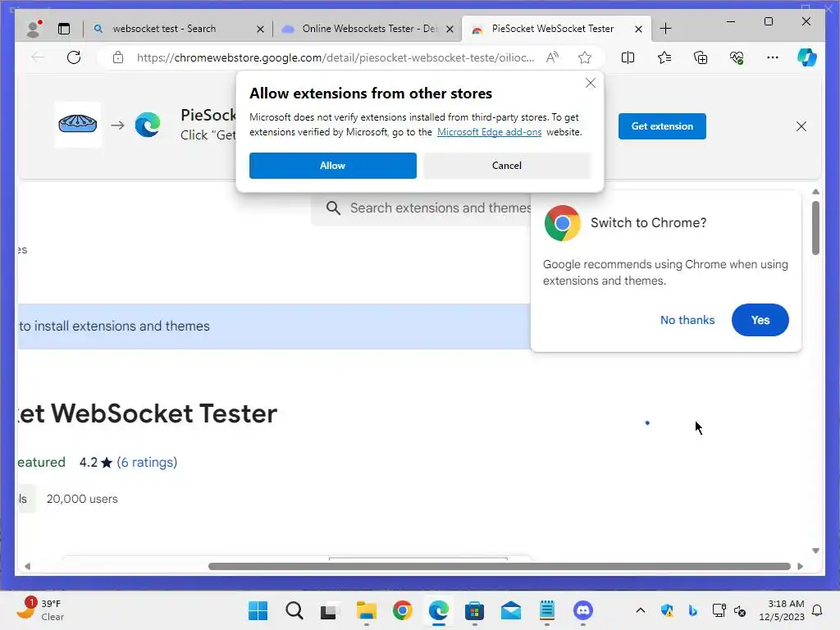Click the Get extension button
840x630 pixels.
(662, 126)
